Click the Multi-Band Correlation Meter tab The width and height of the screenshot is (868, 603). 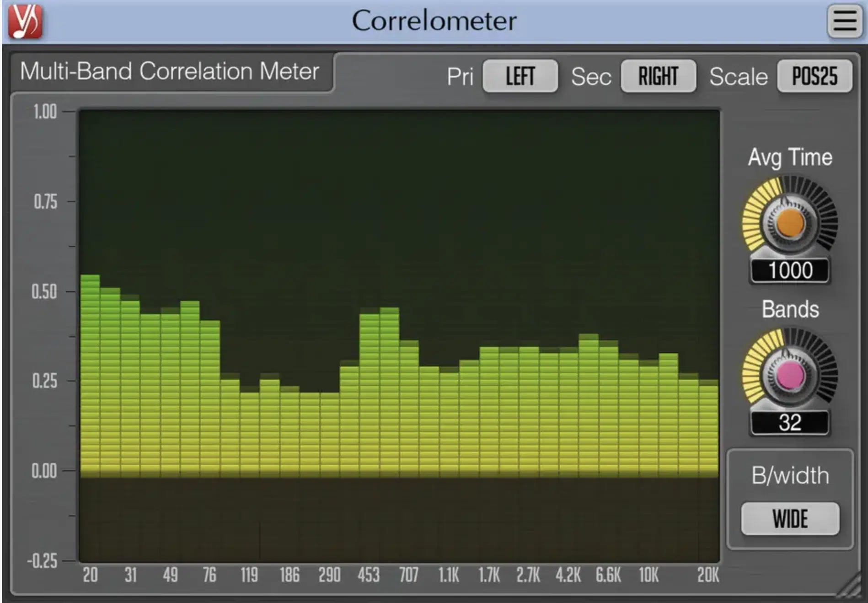coord(170,71)
